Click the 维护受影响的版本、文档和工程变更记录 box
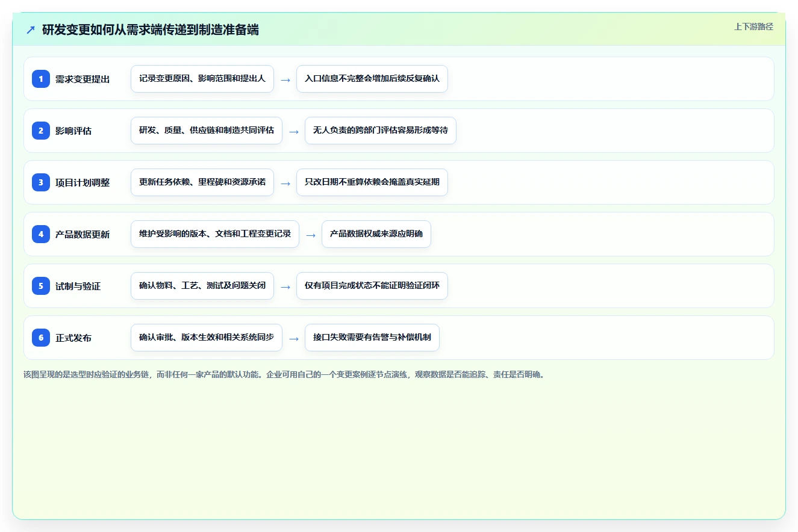Image resolution: width=798 pixels, height=532 pixels. tap(215, 234)
